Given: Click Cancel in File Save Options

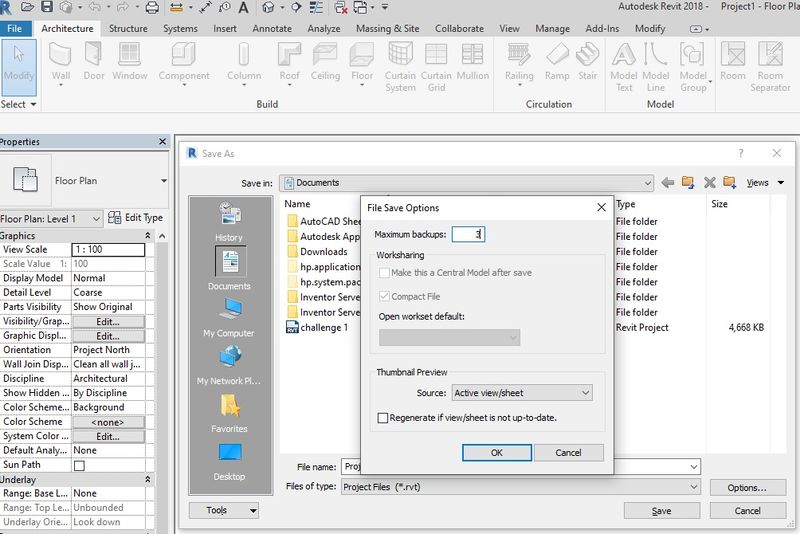Looking at the screenshot, I should [x=568, y=452].
